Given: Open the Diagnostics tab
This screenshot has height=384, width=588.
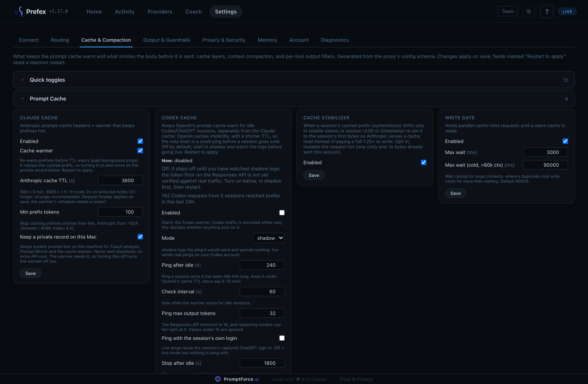Looking at the screenshot, I should point(334,40).
